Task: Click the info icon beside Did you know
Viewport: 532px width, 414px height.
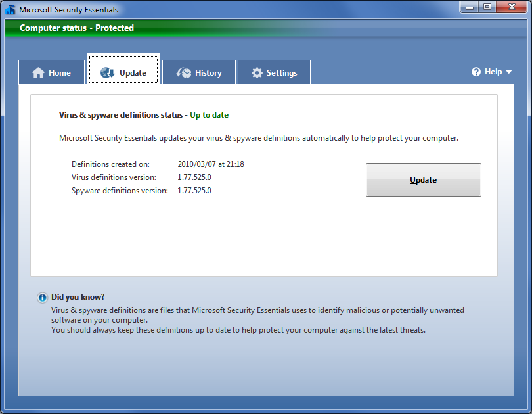Action: point(43,297)
